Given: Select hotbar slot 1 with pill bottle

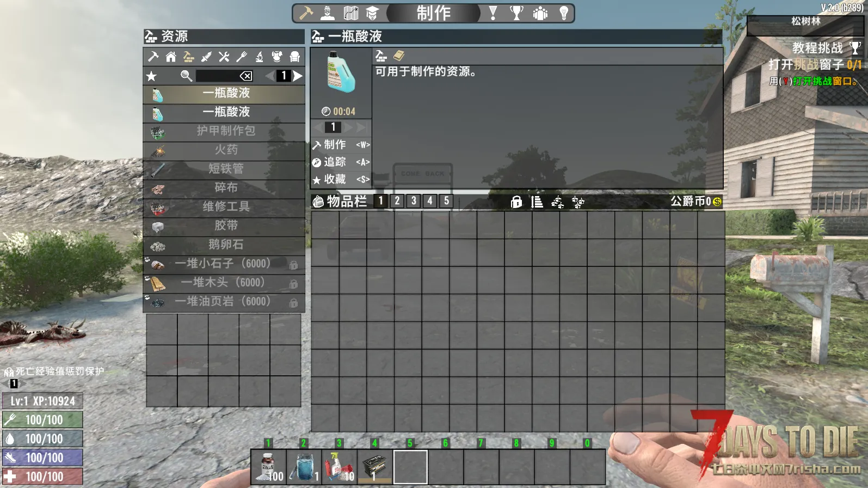Looking at the screenshot, I should click(x=268, y=467).
